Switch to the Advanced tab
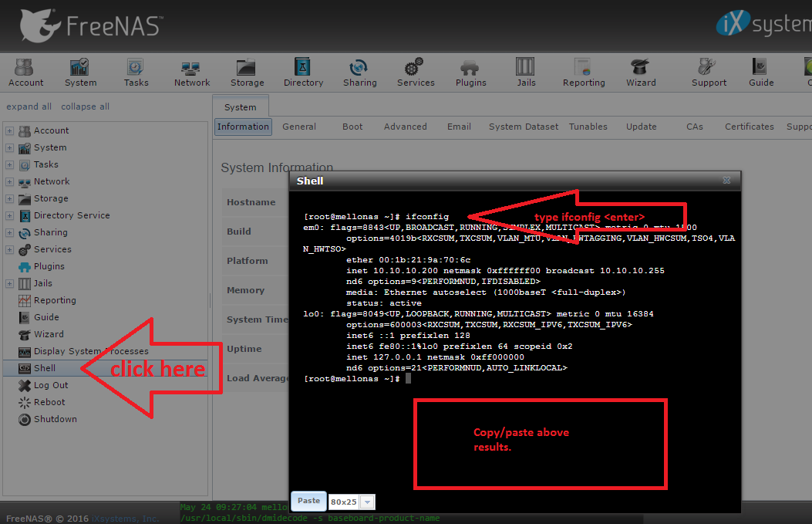This screenshot has width=812, height=524. pyautogui.click(x=405, y=127)
